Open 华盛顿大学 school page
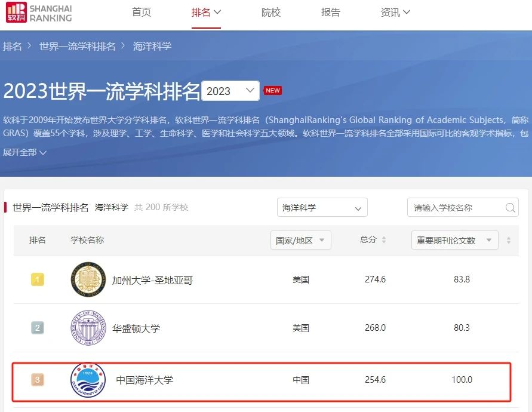This screenshot has height=412, width=532. [136, 328]
